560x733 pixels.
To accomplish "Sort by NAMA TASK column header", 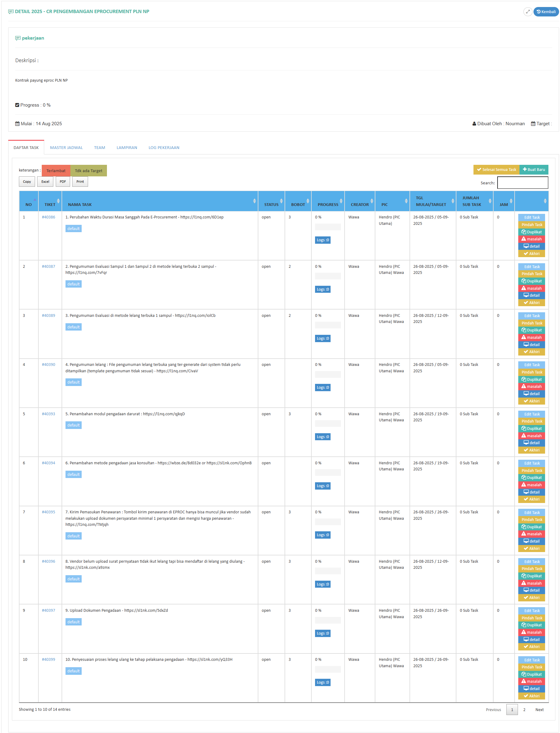I will click(160, 201).
